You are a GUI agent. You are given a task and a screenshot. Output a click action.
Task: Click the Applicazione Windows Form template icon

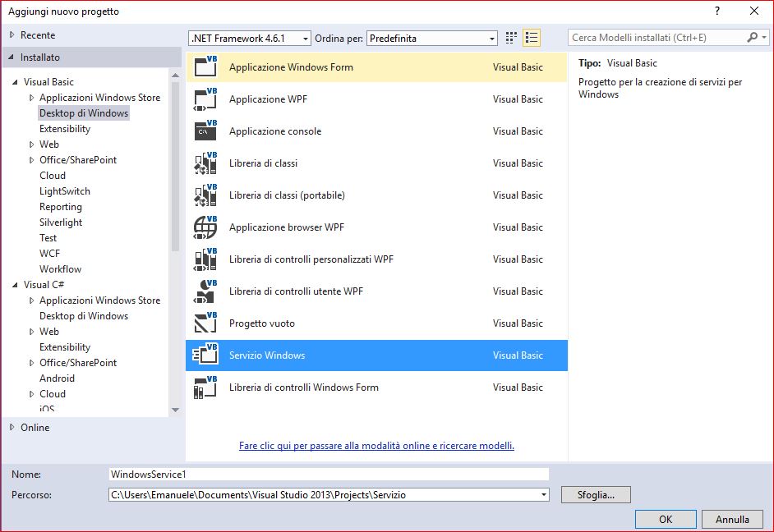click(205, 66)
